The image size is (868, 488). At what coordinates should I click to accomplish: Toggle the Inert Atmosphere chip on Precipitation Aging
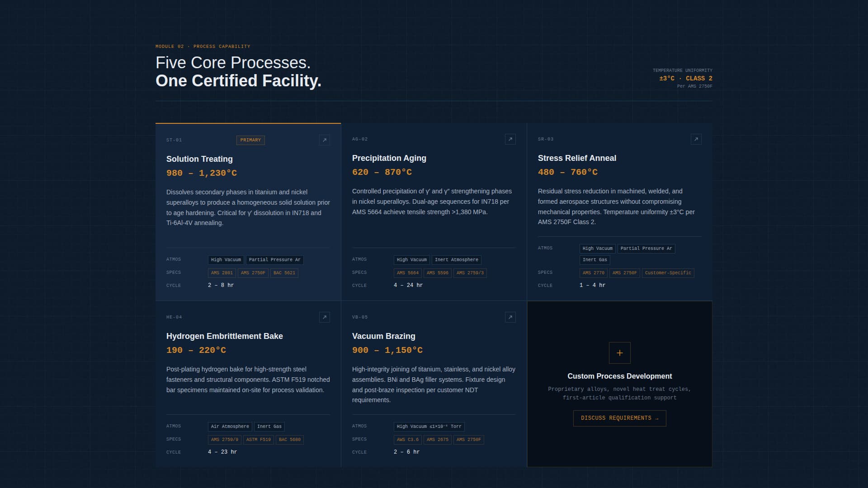(x=456, y=259)
